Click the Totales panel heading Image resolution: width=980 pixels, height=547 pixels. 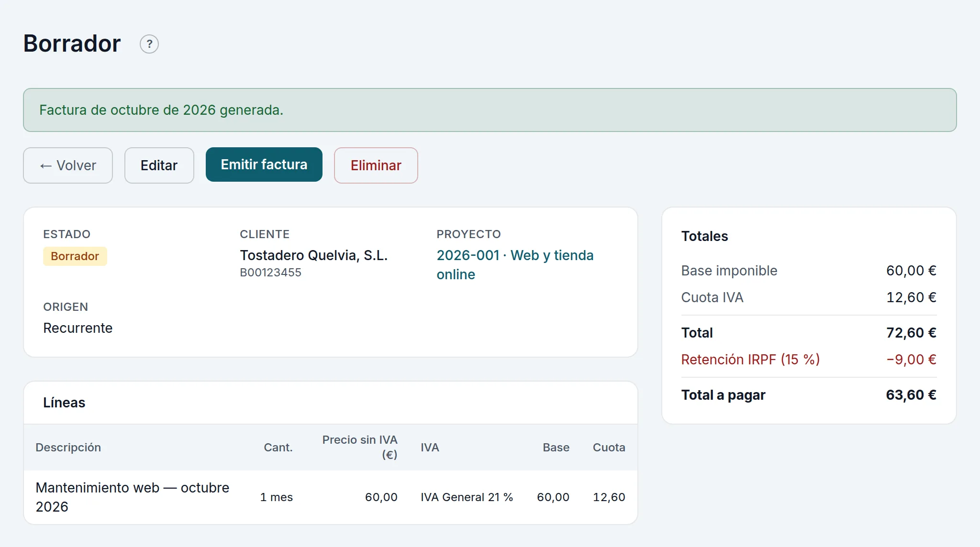(704, 236)
